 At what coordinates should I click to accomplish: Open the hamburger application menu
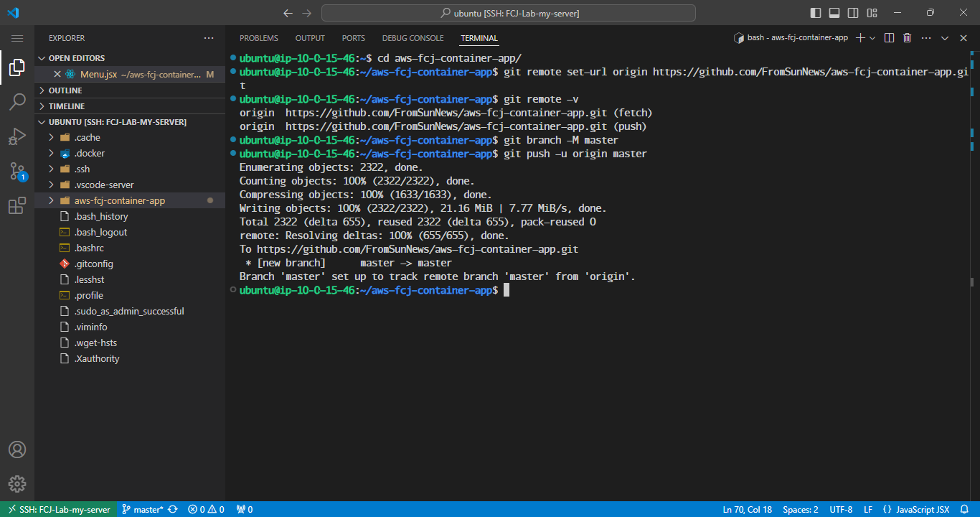point(17,38)
